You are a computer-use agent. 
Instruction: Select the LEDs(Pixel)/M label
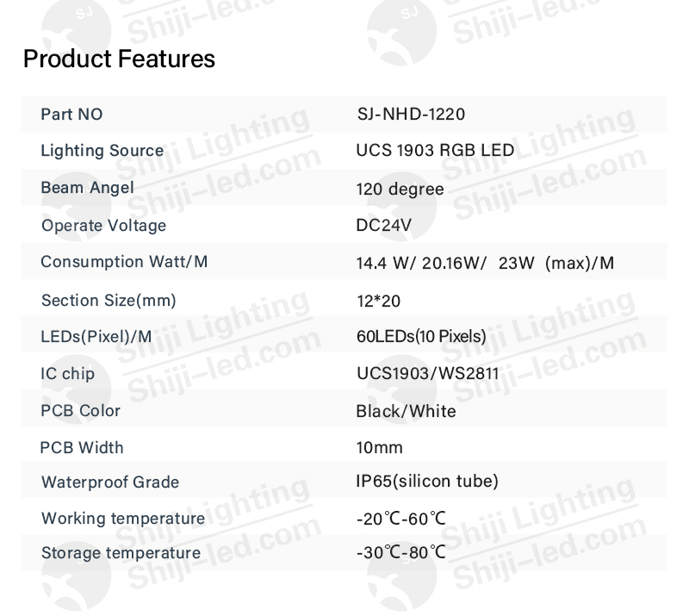(96, 337)
